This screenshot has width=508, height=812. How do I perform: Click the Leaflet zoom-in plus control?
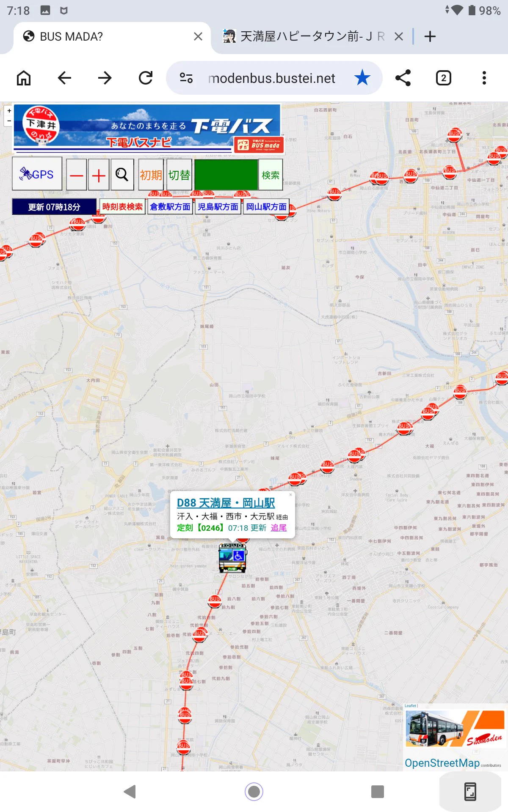tap(9, 111)
